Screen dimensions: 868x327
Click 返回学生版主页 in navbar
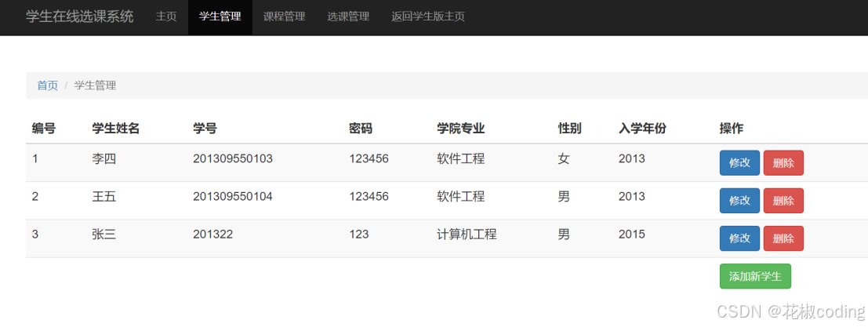click(x=428, y=16)
